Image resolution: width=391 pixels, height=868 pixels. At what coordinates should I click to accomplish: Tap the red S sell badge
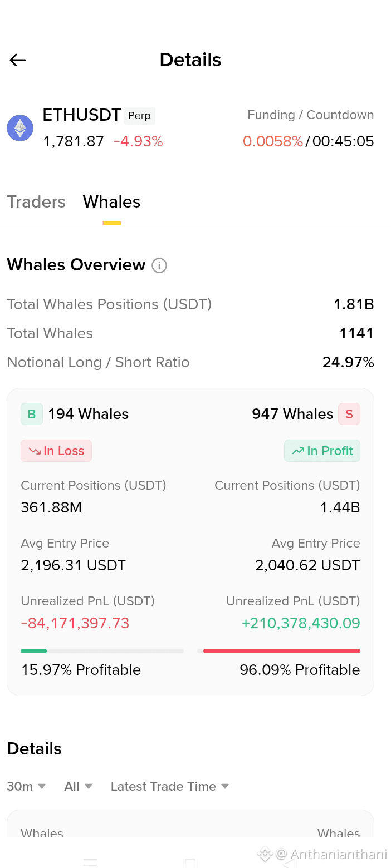[x=349, y=414]
